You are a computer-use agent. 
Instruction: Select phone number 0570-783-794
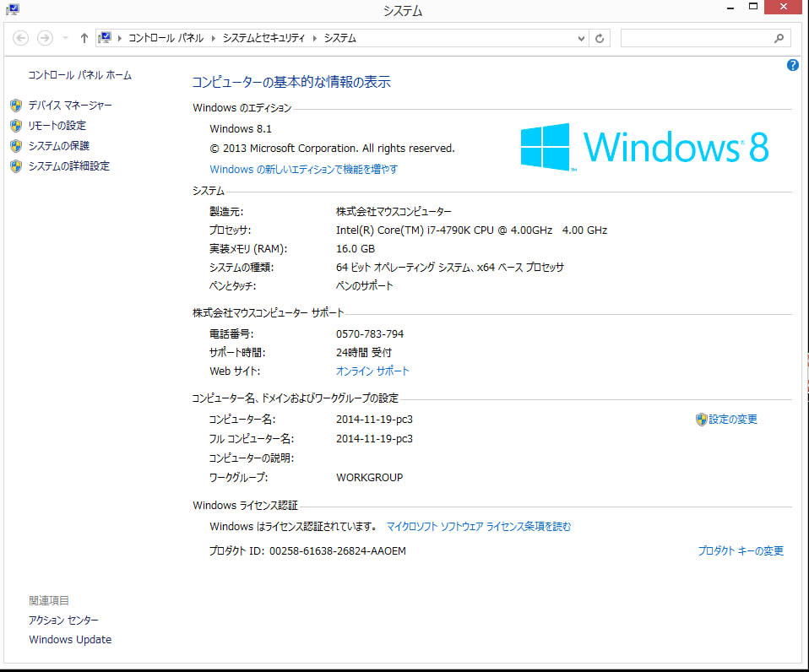coord(370,334)
